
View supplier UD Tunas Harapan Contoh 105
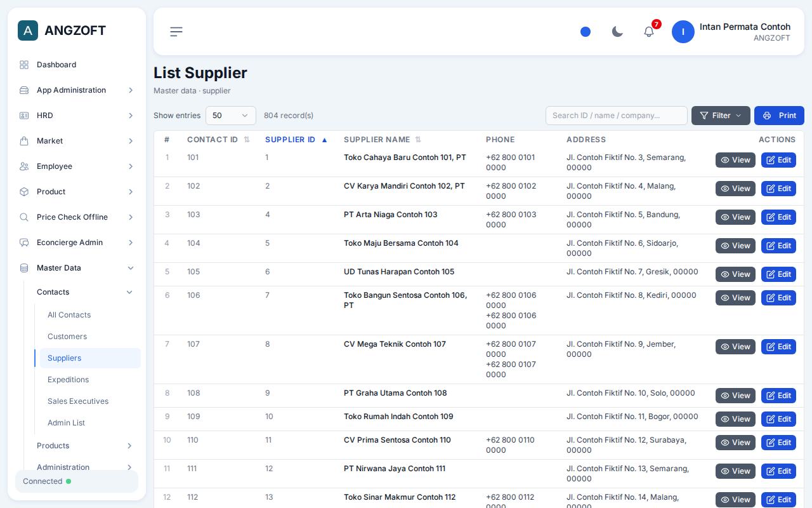pyautogui.click(x=735, y=274)
